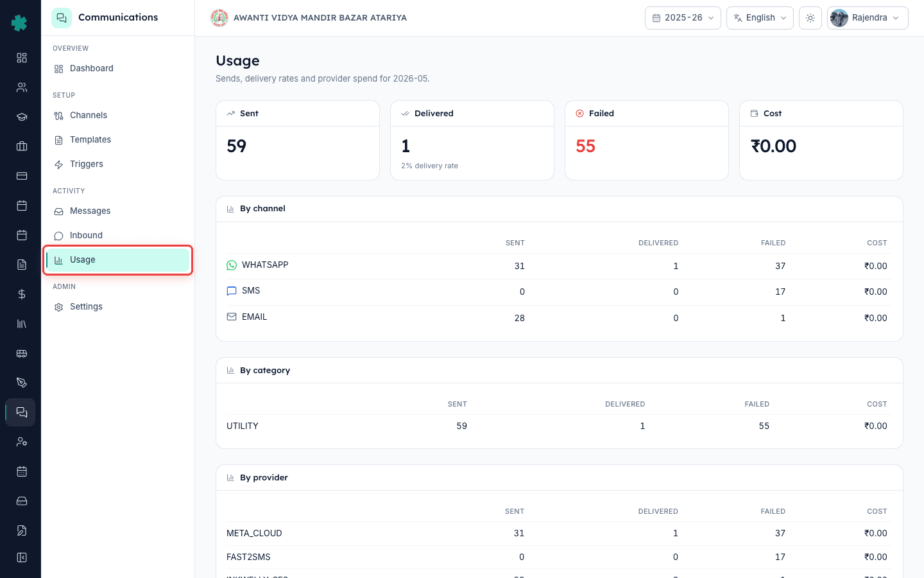Click the Cost card wallet icon
The image size is (924, 578).
[x=755, y=114]
